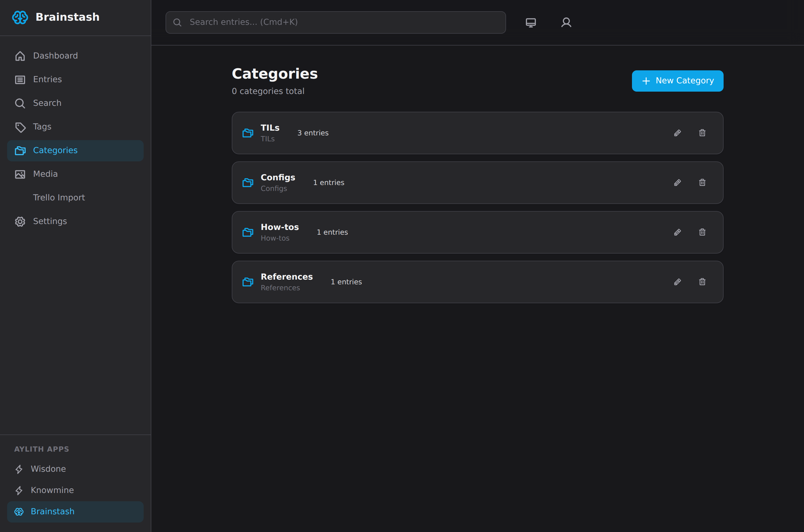This screenshot has width=804, height=532.
Task: Click the Categories folder icon in sidebar
Action: pos(20,151)
